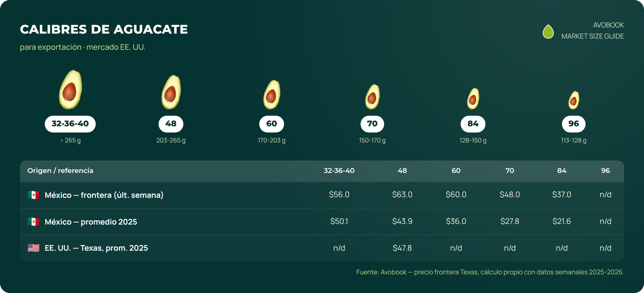644x293 pixels.
Task: Click the smallest avocado image for 96
Action: (574, 100)
